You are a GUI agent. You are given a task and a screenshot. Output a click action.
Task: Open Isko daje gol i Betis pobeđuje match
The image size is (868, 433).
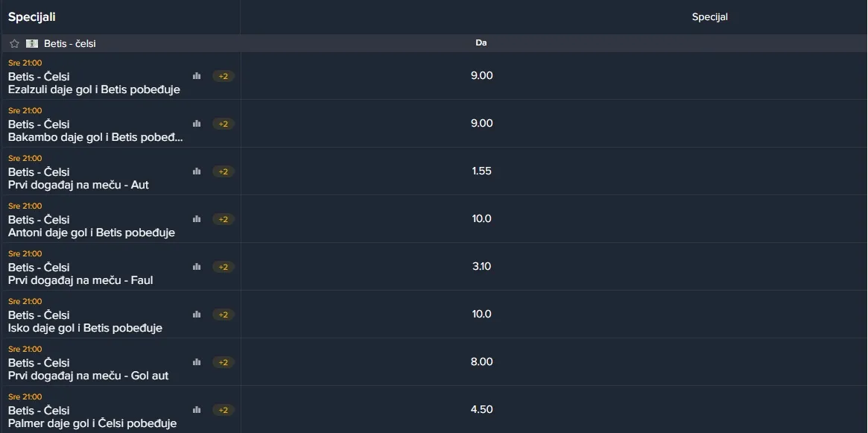click(x=85, y=328)
